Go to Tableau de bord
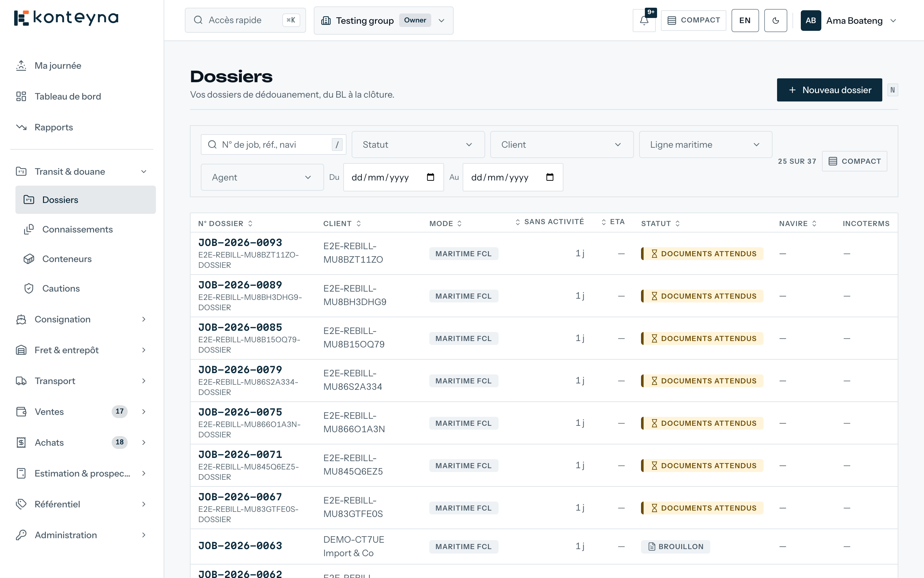Image resolution: width=924 pixels, height=578 pixels. (x=68, y=96)
